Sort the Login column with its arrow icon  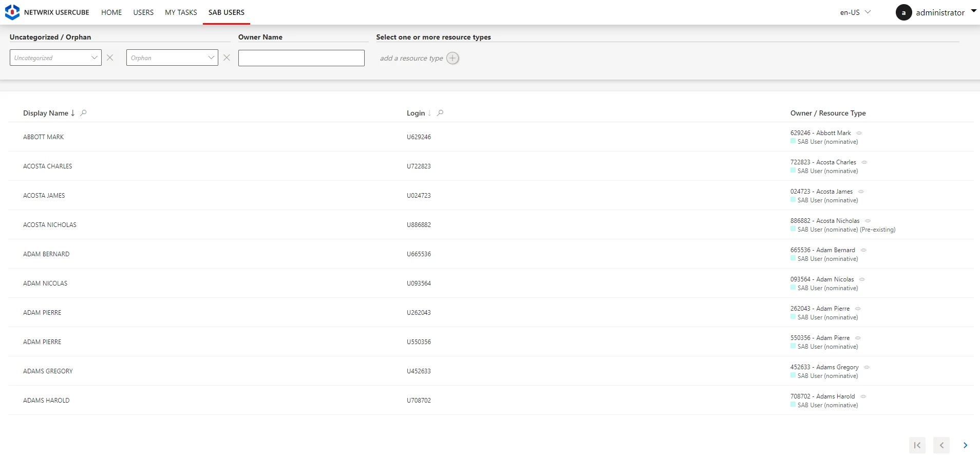click(x=429, y=113)
